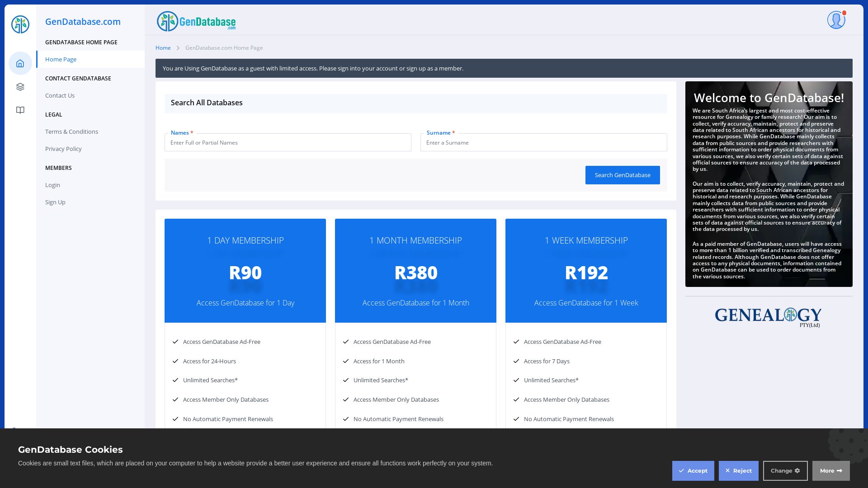Click the R192 price text

pos(586,272)
